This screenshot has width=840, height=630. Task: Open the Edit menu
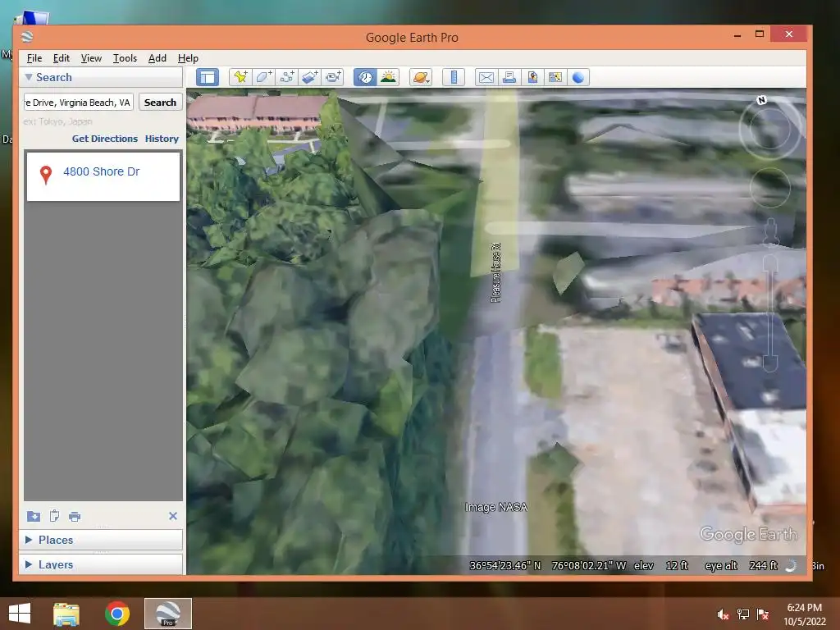point(61,58)
